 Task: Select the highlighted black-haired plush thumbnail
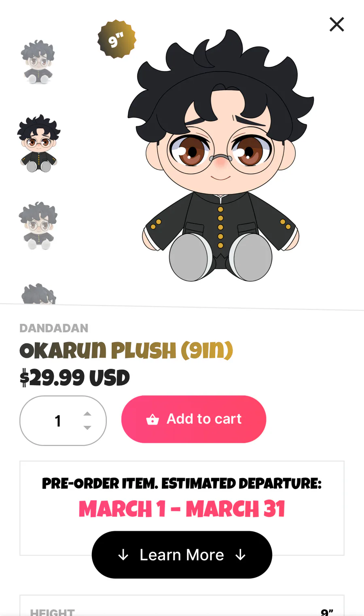[x=38, y=144]
